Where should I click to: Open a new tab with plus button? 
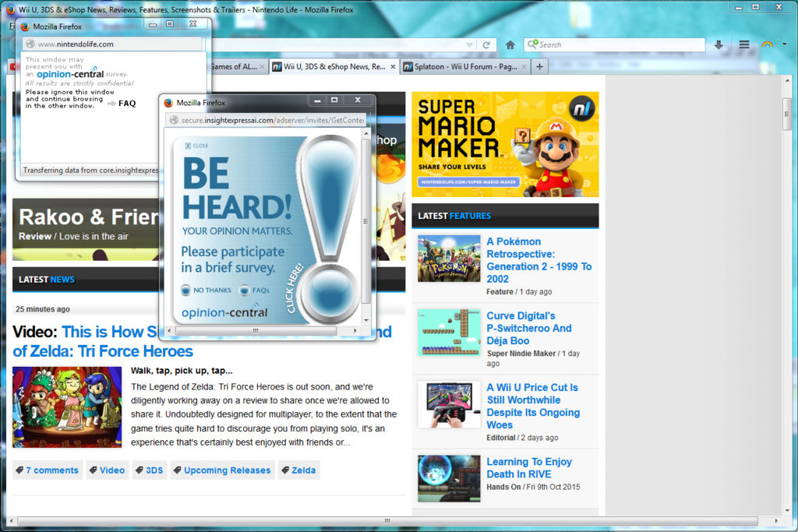[x=539, y=67]
